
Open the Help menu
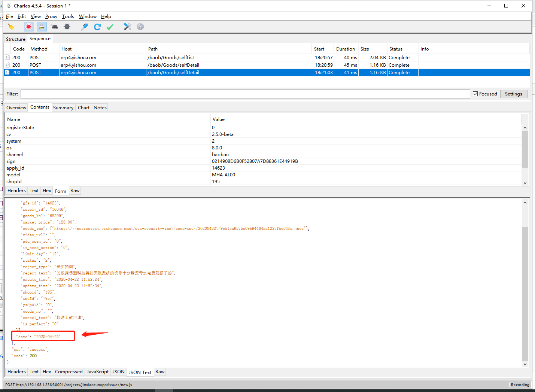[106, 16]
